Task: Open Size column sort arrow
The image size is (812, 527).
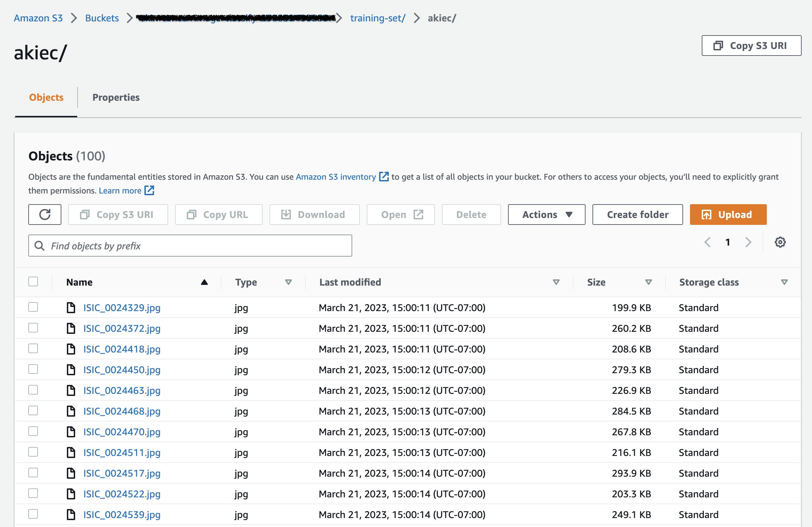Action: point(648,282)
